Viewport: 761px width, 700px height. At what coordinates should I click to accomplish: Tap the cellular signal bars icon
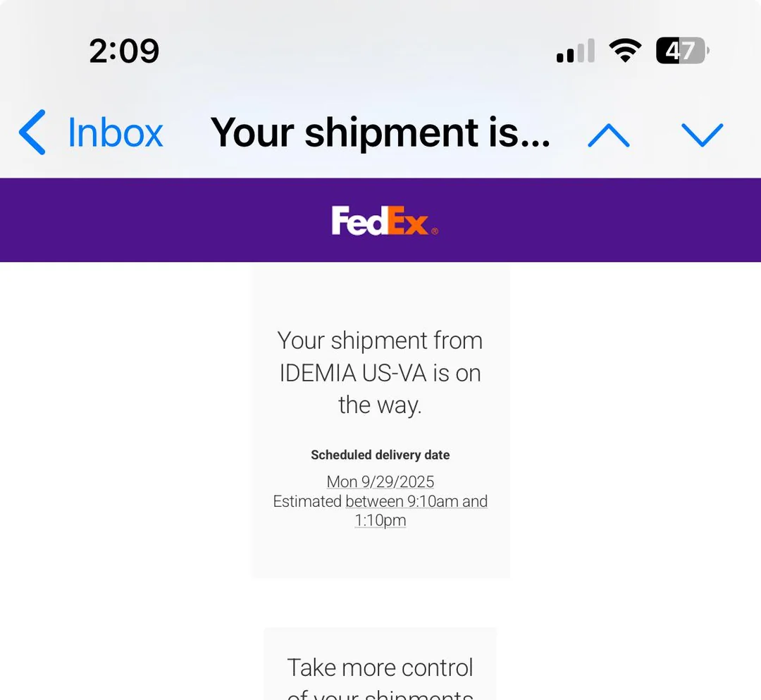pyautogui.click(x=575, y=51)
